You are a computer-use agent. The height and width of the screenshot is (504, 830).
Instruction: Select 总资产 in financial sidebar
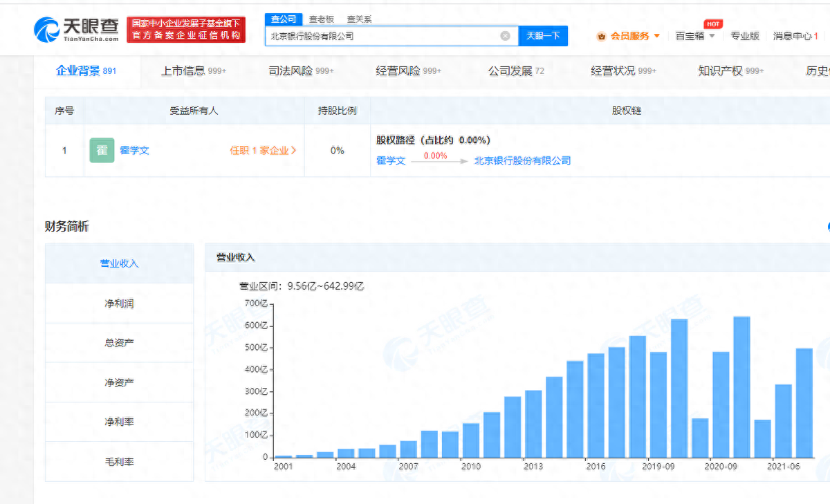coord(120,343)
